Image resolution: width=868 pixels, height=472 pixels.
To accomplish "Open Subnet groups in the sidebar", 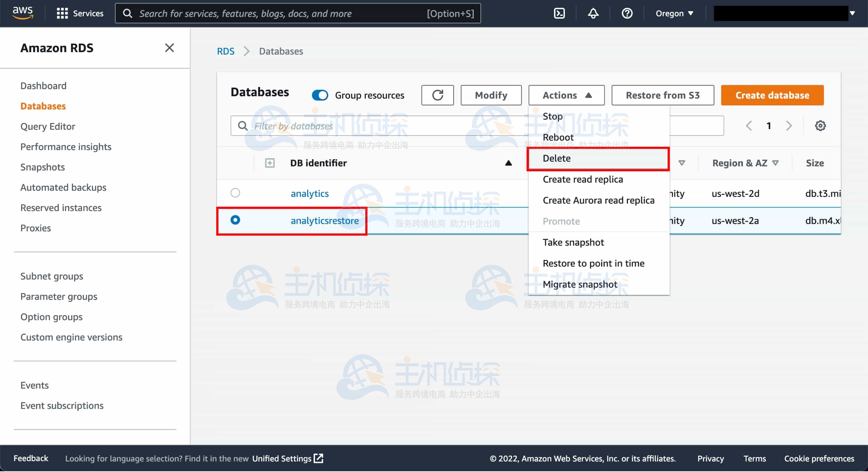I will tap(52, 276).
